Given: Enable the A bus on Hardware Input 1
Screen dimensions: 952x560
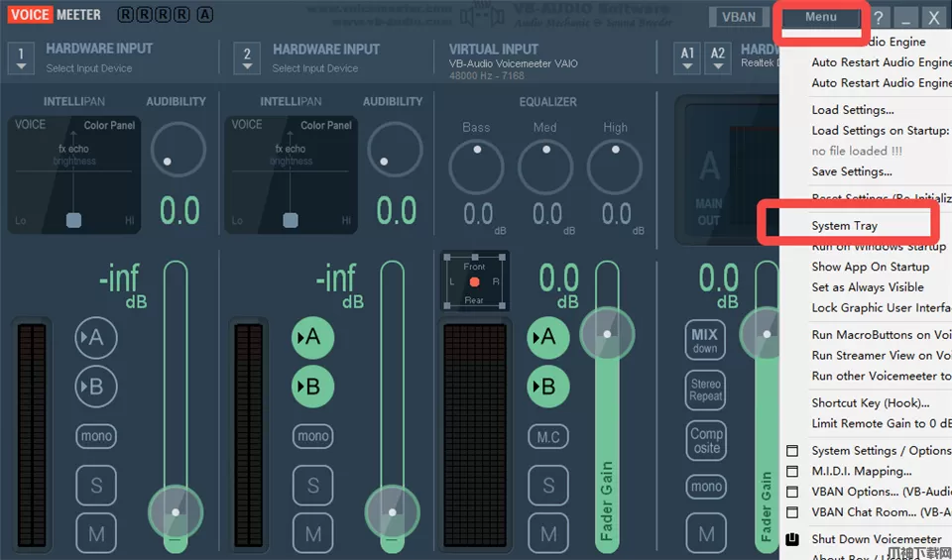Looking at the screenshot, I should 96,338.
